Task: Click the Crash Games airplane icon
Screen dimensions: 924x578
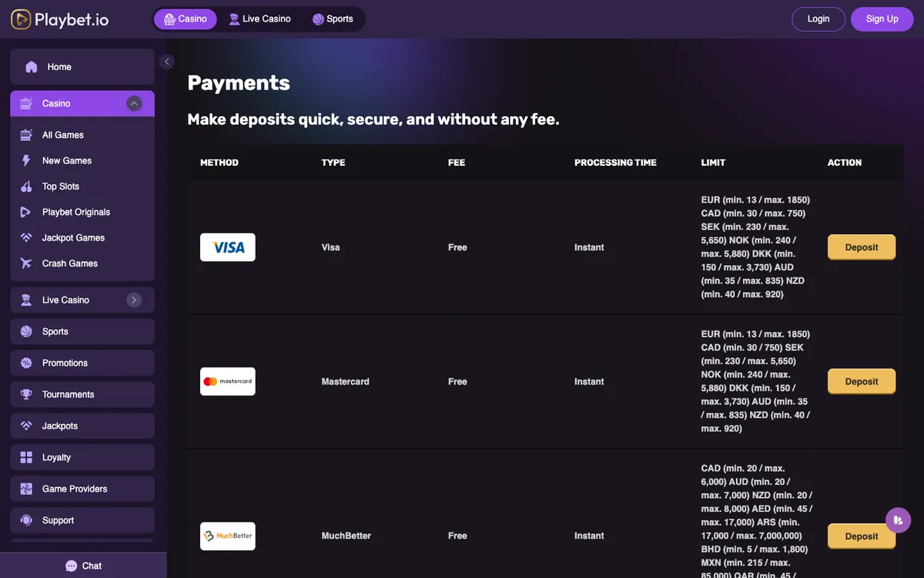Action: (26, 264)
